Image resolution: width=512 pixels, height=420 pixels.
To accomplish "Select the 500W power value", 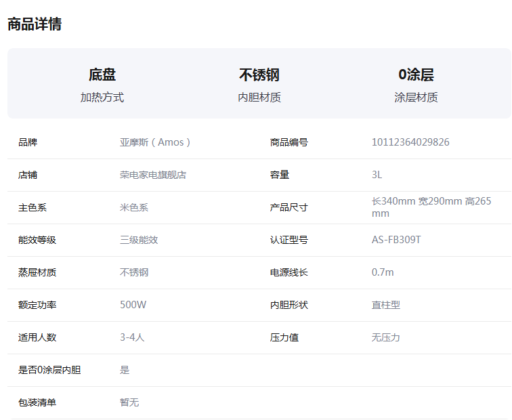I will click(x=133, y=305).
